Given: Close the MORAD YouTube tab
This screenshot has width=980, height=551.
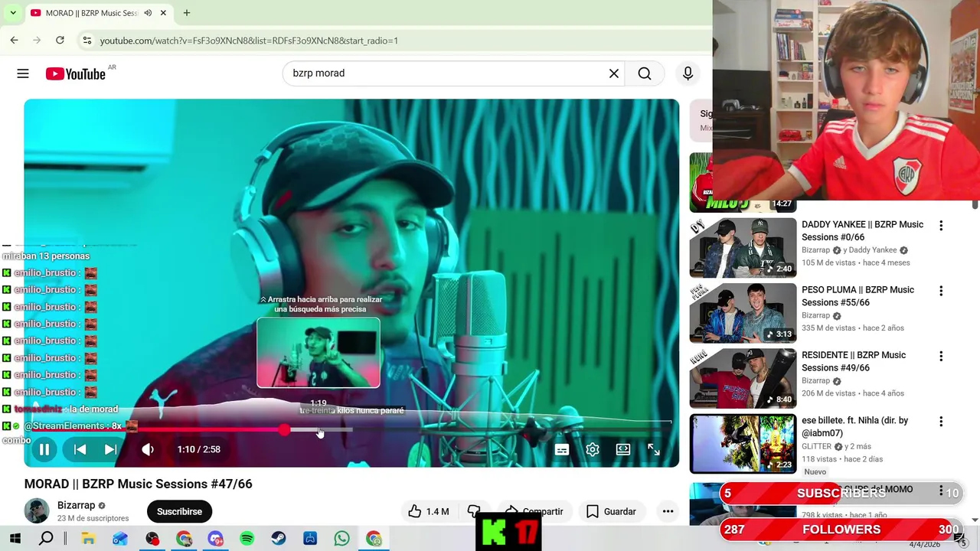Looking at the screenshot, I should [x=163, y=13].
